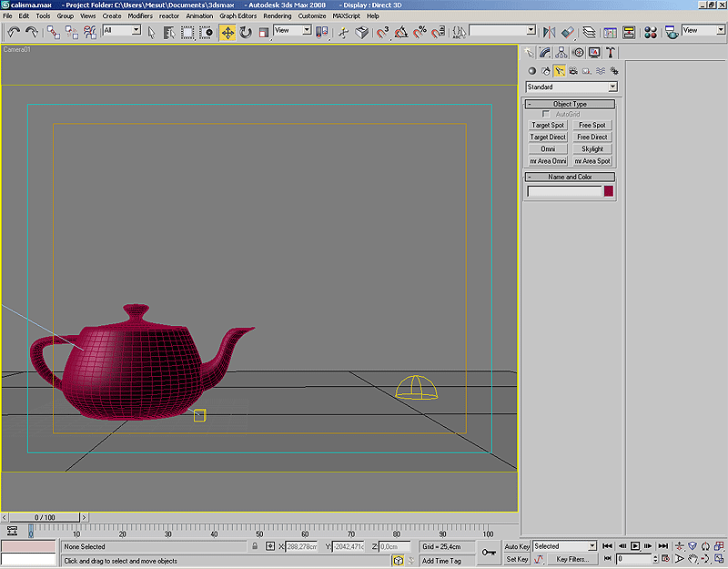Select the Undo arrow icon
728x569 pixels.
pos(14,32)
